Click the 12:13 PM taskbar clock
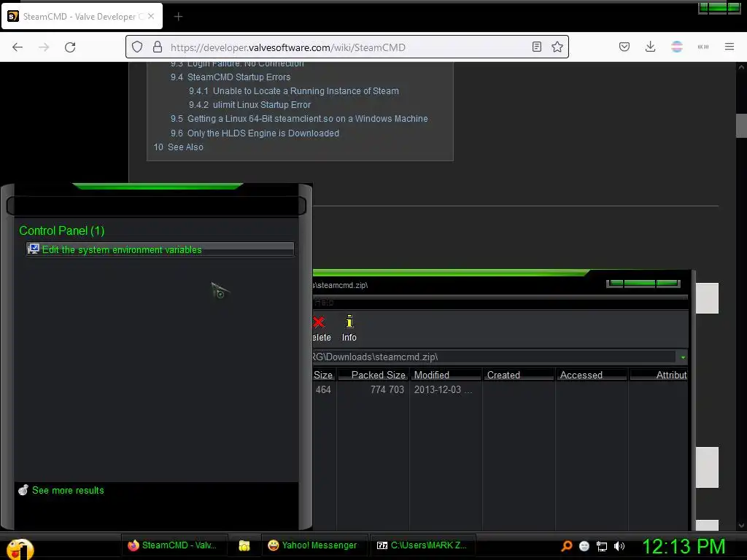This screenshot has height=560, width=747. coord(684,546)
